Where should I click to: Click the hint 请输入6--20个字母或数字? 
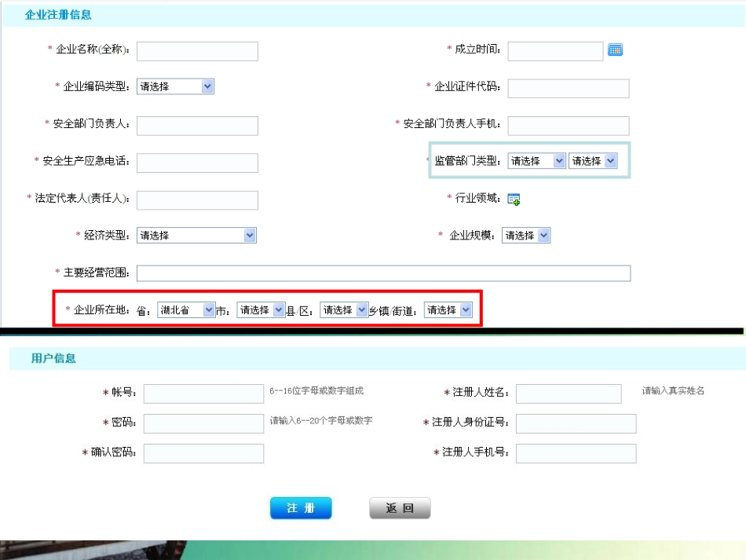321,421
